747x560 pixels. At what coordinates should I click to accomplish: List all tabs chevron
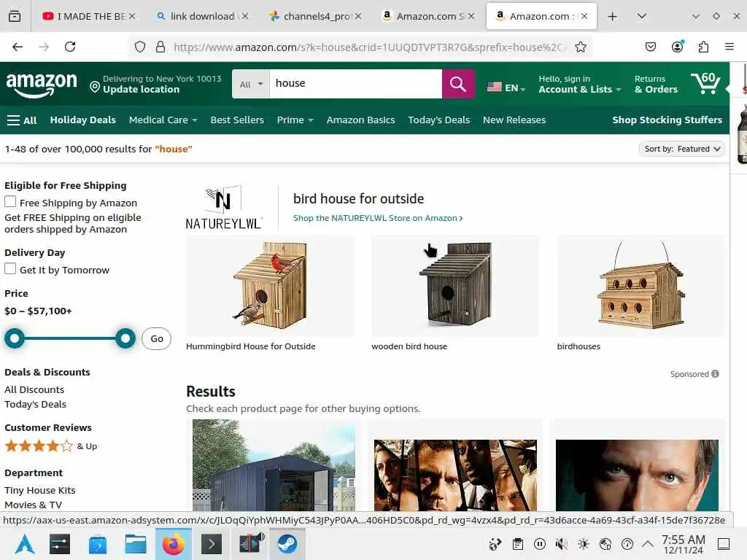pyautogui.click(x=642, y=16)
